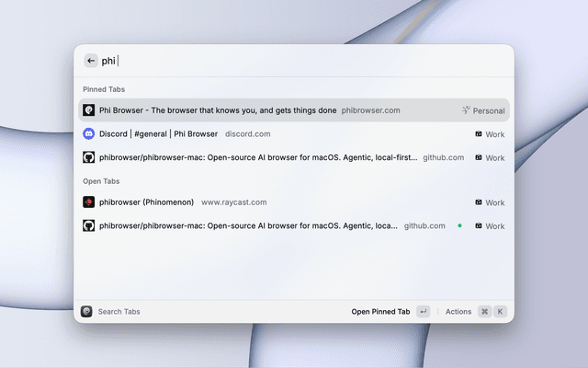Select the phibrowser (Phinomenon) open tab

pyautogui.click(x=294, y=202)
